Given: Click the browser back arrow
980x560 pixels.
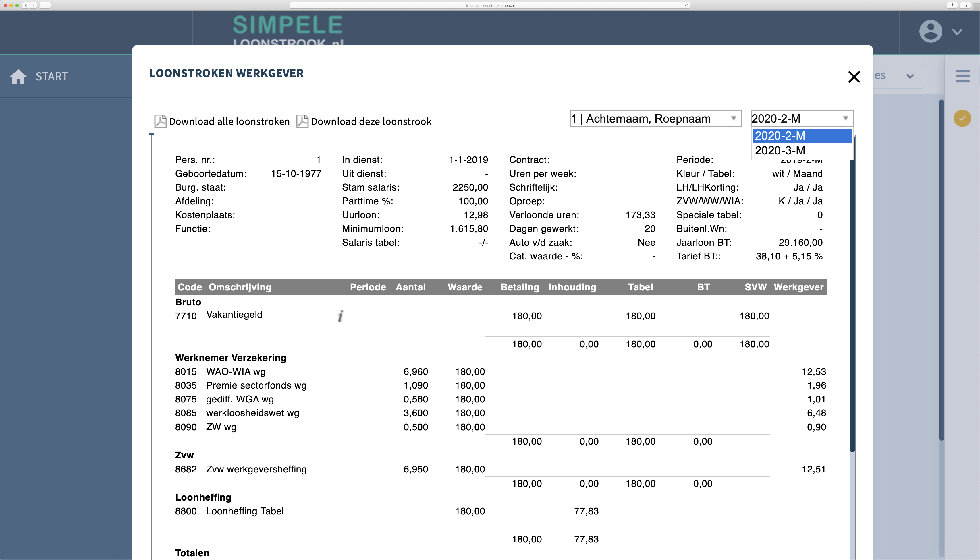Looking at the screenshot, I should point(26,5).
